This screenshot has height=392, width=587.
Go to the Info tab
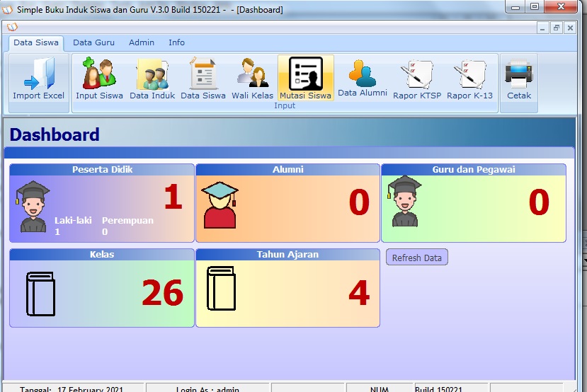tap(176, 42)
